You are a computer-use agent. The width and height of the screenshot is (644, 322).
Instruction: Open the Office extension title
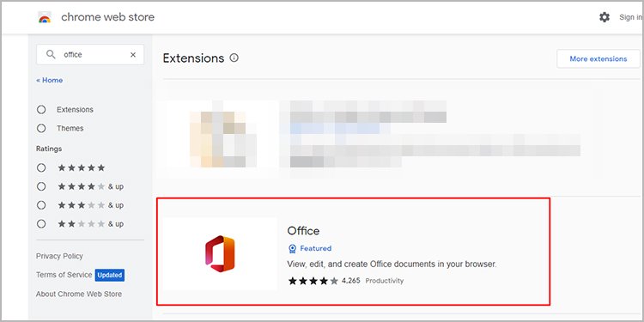pyautogui.click(x=303, y=231)
